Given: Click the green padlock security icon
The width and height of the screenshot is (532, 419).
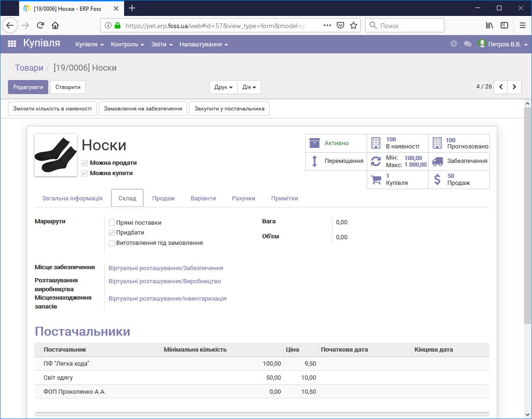Looking at the screenshot, I should pos(118,25).
